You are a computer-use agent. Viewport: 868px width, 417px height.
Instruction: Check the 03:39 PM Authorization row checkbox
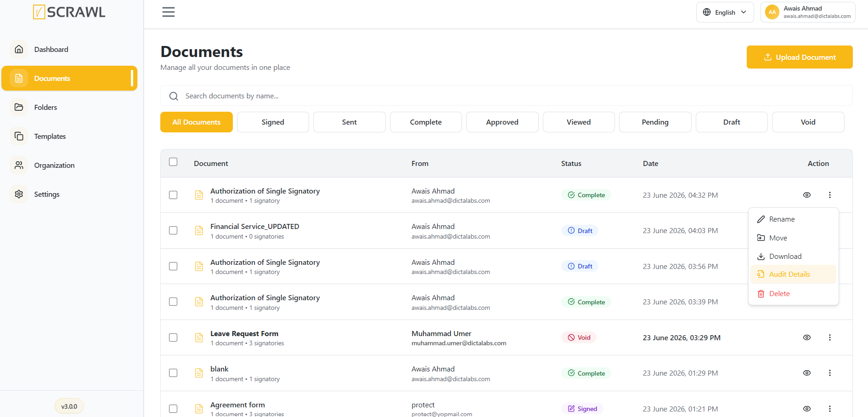coord(173,302)
